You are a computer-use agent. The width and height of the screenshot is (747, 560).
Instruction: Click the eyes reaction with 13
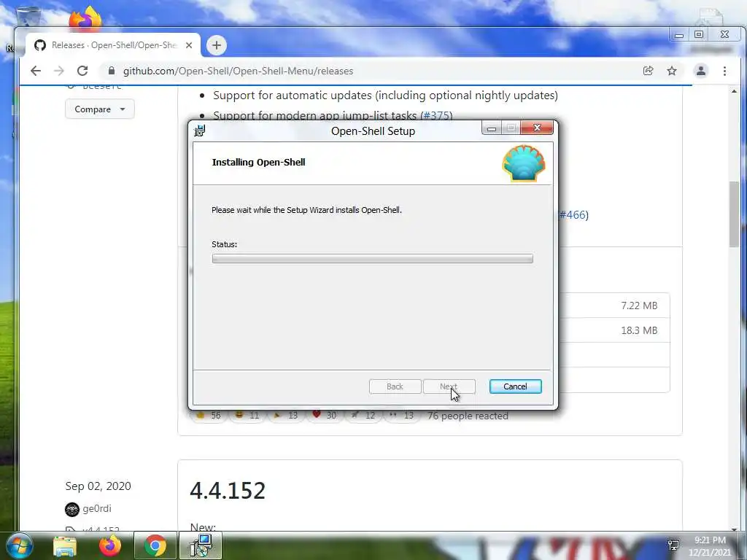tap(402, 415)
